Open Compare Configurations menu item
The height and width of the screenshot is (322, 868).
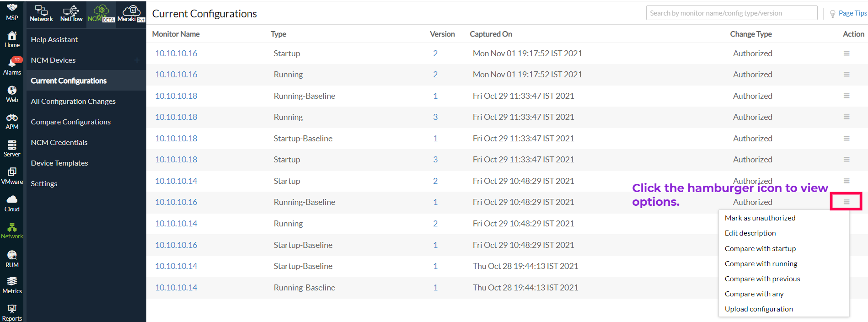tap(71, 122)
